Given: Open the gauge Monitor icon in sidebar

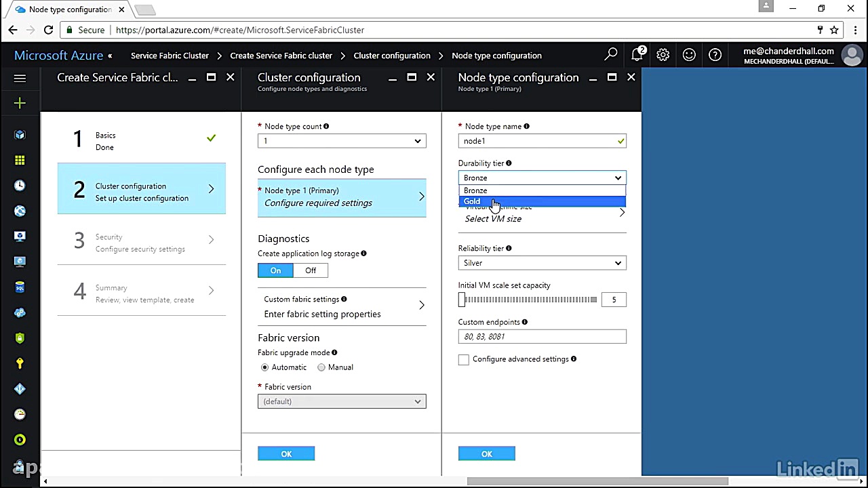Looking at the screenshot, I should (x=20, y=414).
